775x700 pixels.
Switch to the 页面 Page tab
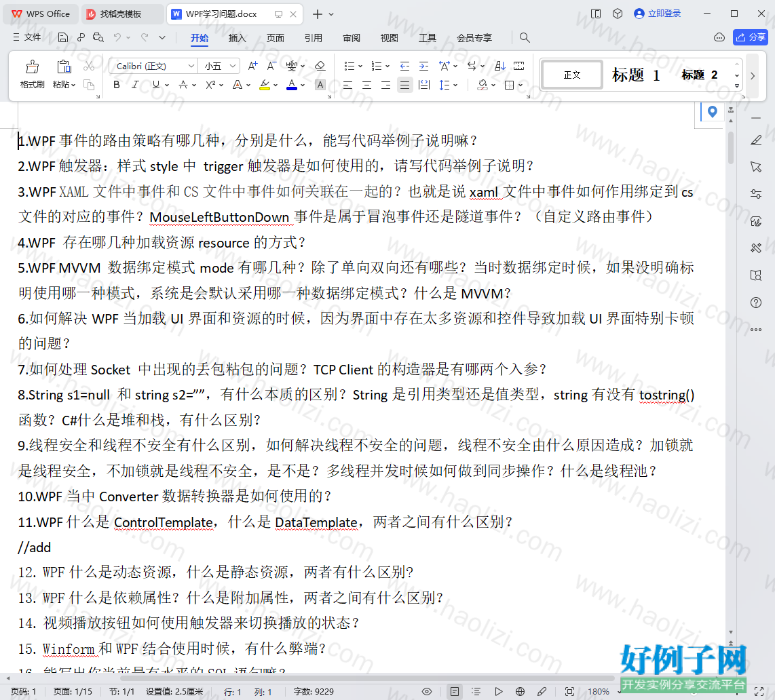(276, 38)
